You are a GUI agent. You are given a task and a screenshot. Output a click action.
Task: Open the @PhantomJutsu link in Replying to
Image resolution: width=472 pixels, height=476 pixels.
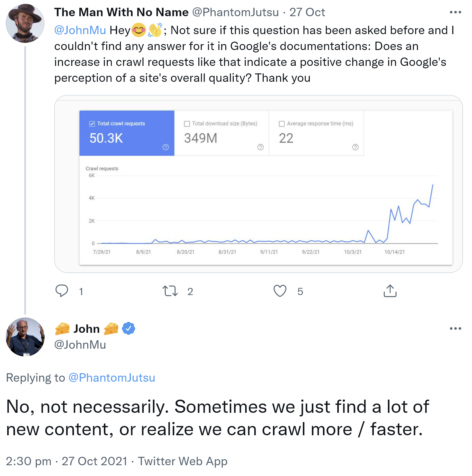(112, 378)
